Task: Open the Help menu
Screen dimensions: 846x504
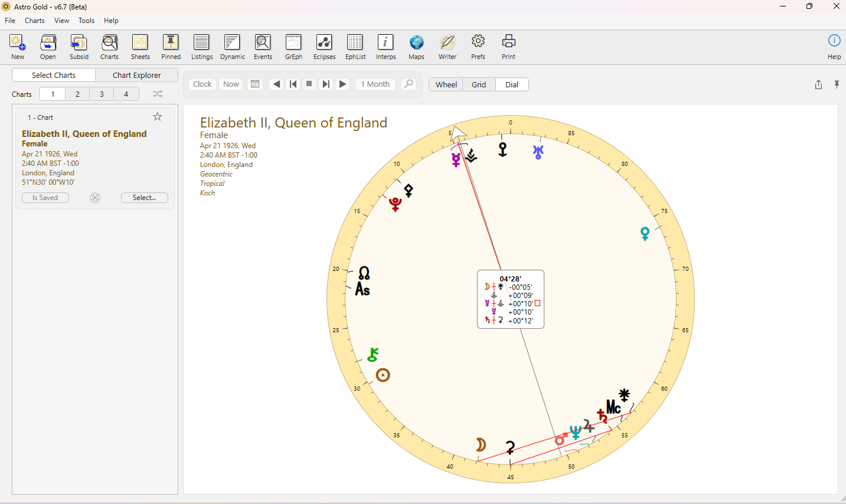Action: [x=111, y=20]
